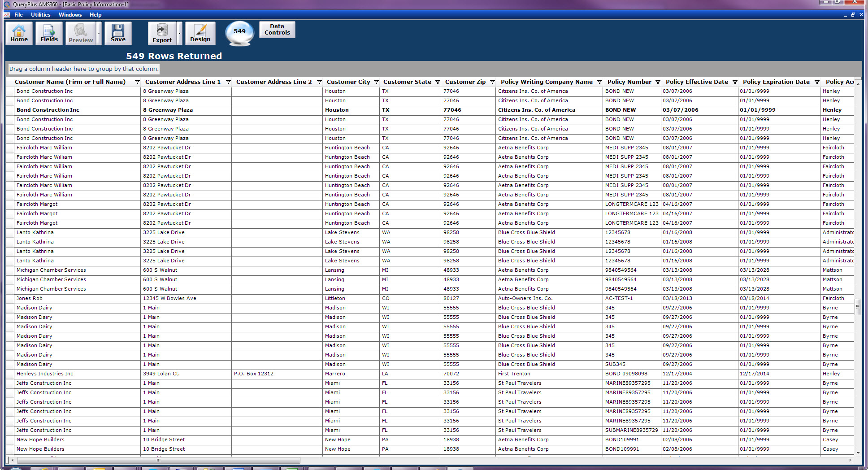Open filter for Policy Expiration Date column
This screenshot has width=868, height=470.
[x=817, y=82]
